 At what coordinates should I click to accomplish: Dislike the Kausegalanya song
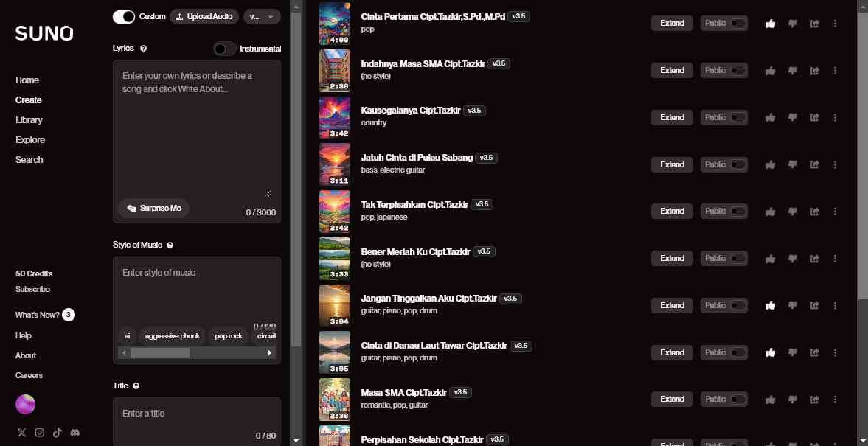tap(793, 117)
